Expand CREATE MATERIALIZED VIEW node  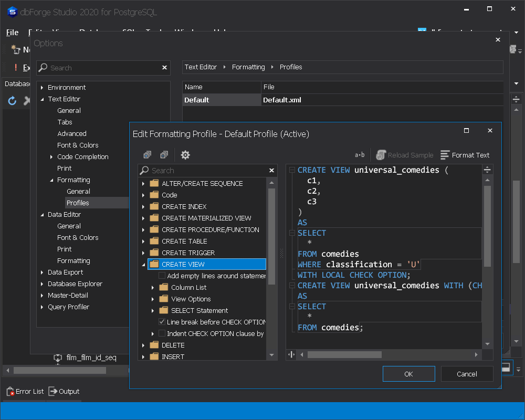point(143,218)
